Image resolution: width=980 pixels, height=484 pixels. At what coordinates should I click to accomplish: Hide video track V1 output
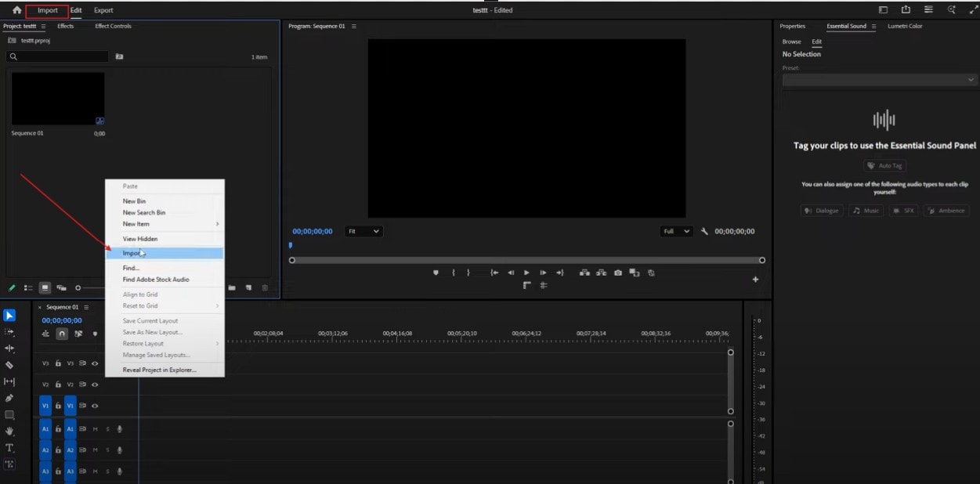(93, 405)
